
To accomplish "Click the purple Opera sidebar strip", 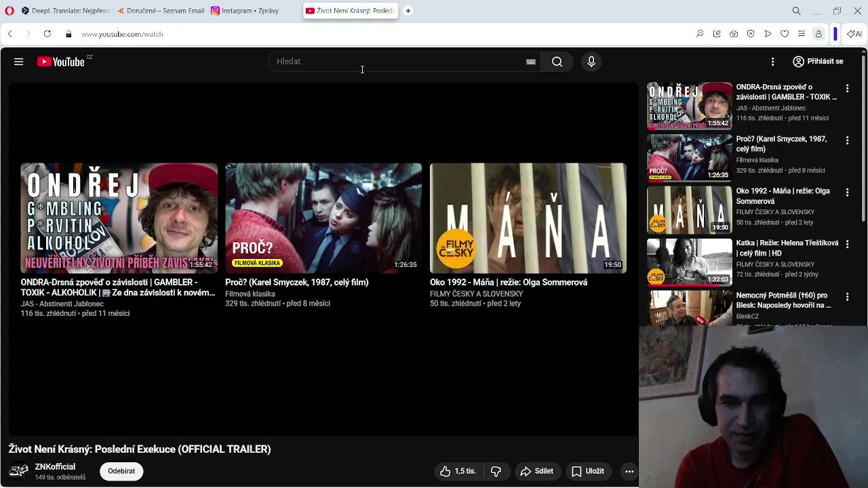I will (x=835, y=34).
